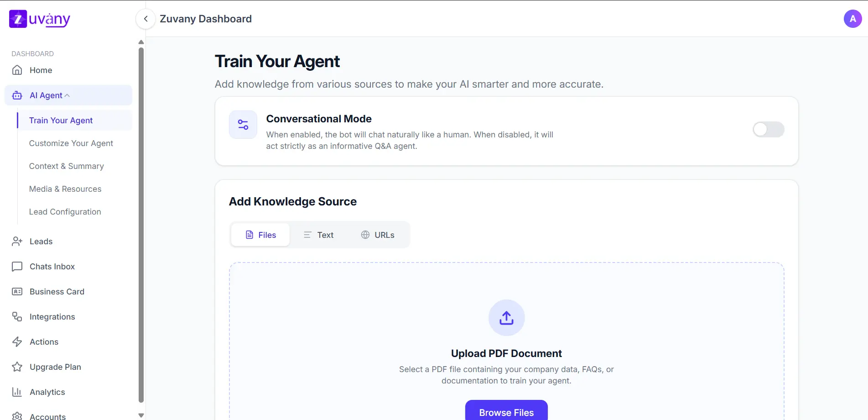Click the Actions lightning bolt icon
Image resolution: width=868 pixels, height=420 pixels.
(17, 342)
